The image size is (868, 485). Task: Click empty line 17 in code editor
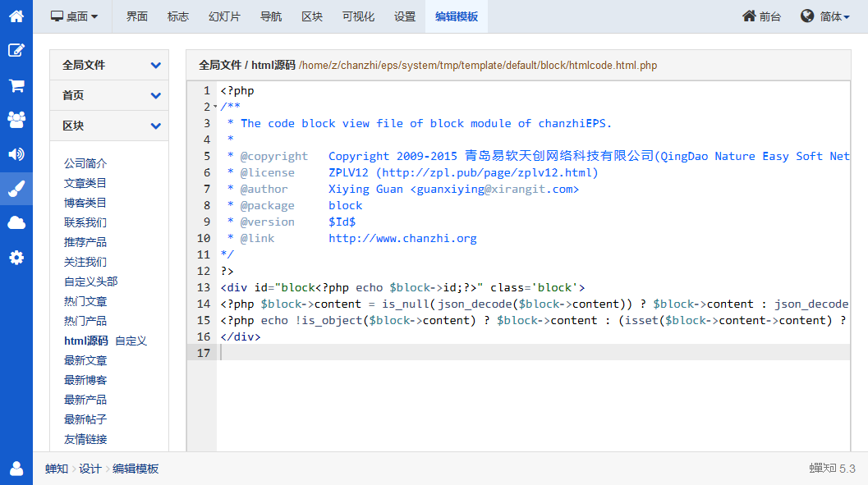pyautogui.click(x=534, y=353)
